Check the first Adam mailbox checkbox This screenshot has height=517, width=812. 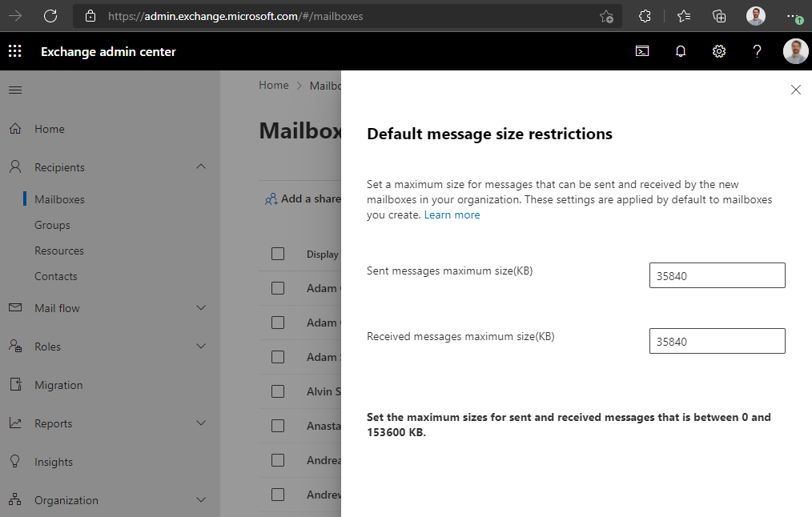[x=278, y=288]
